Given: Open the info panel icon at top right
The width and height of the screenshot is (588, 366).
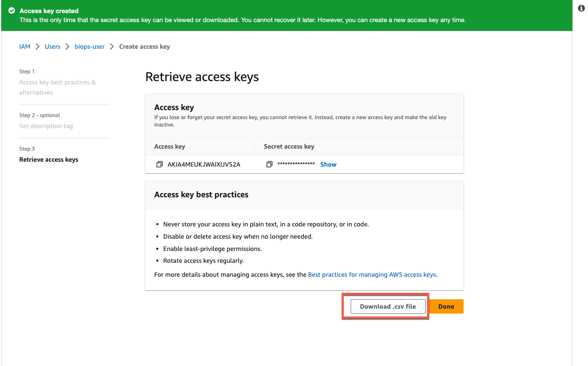Looking at the screenshot, I should tap(581, 8).
